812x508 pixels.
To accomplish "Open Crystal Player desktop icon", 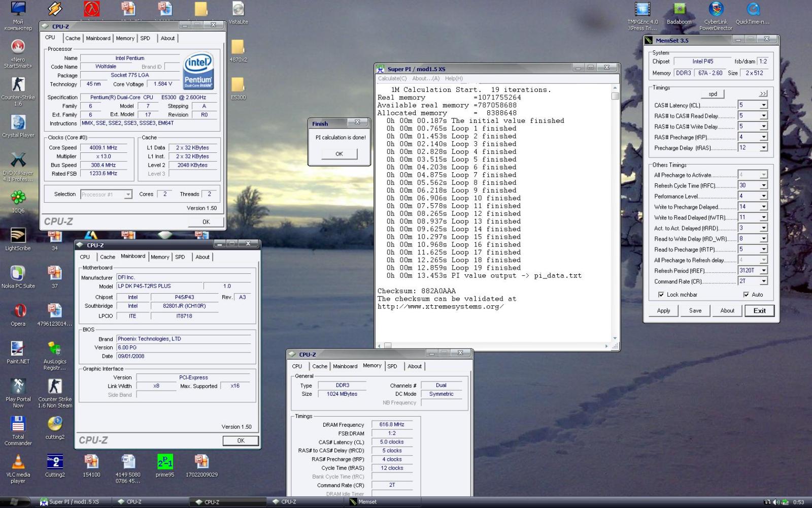I will (18, 126).
